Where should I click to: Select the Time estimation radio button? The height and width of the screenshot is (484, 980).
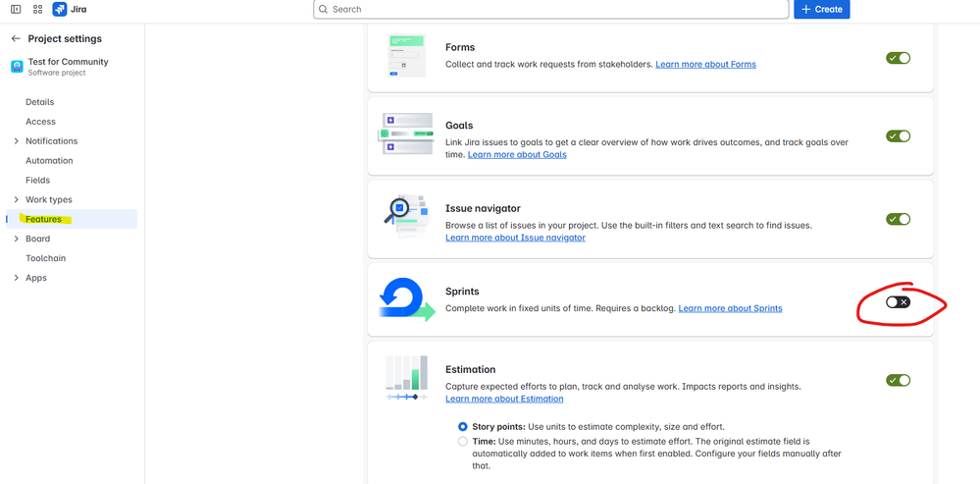tap(462, 442)
